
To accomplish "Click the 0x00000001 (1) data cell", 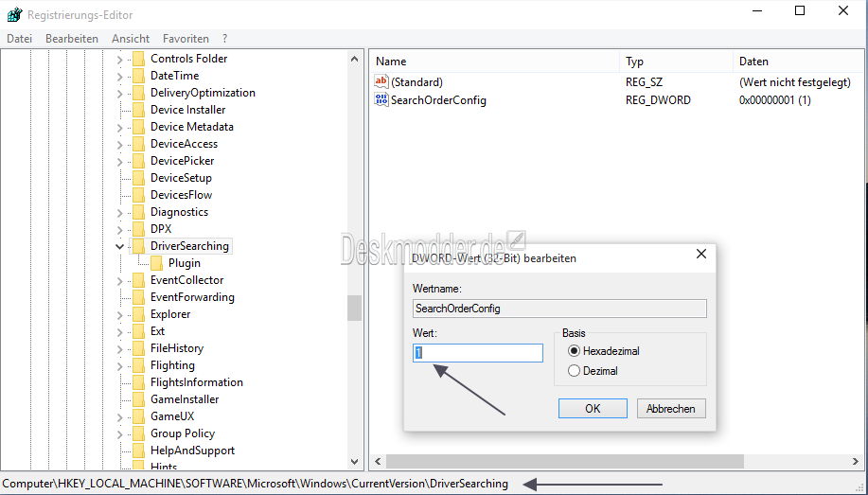I will click(775, 100).
